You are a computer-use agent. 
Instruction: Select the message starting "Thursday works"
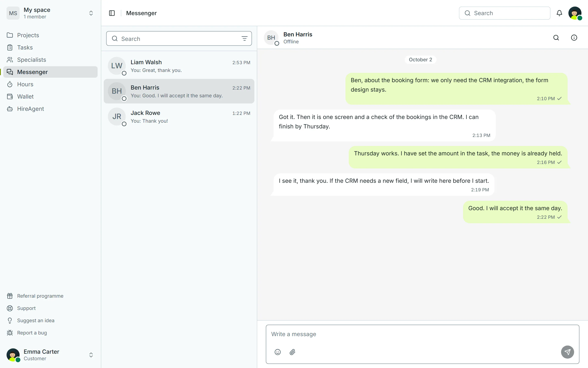coord(458,157)
